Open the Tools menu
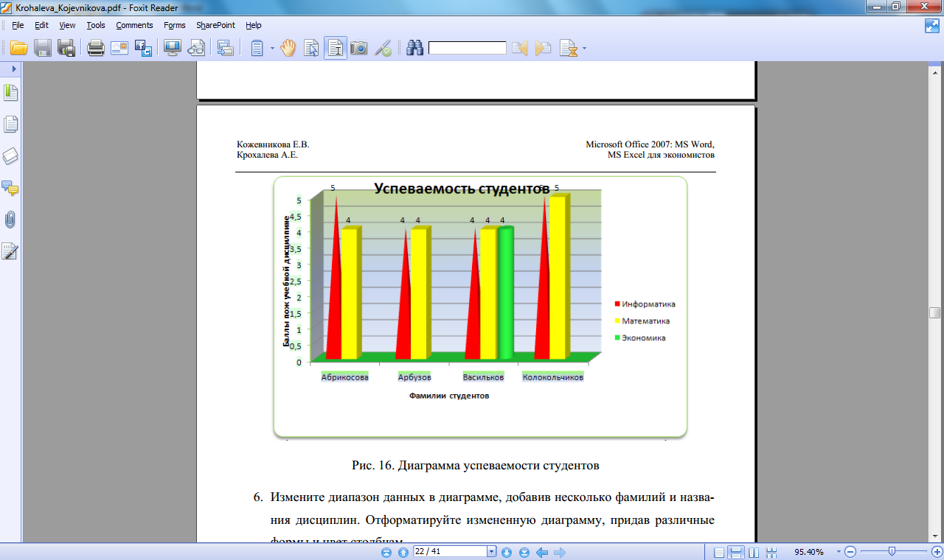 (x=96, y=25)
